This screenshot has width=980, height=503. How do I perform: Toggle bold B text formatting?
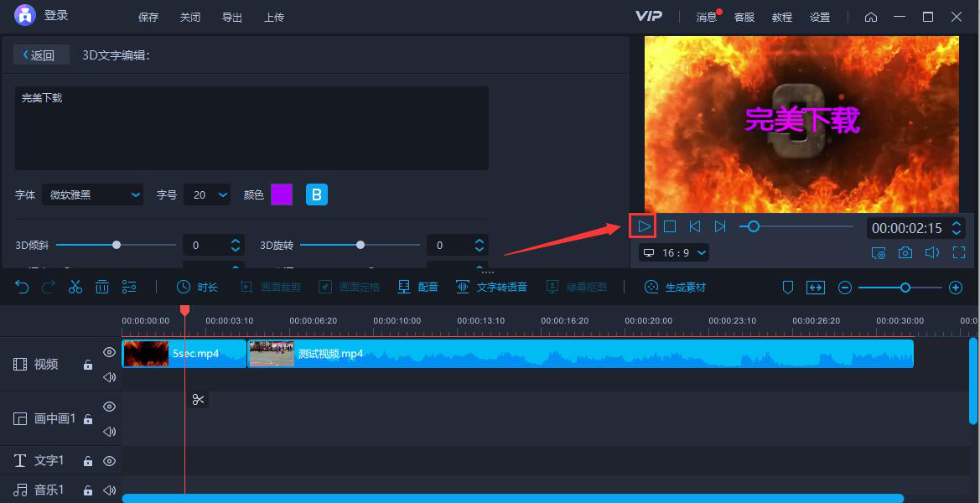(316, 194)
